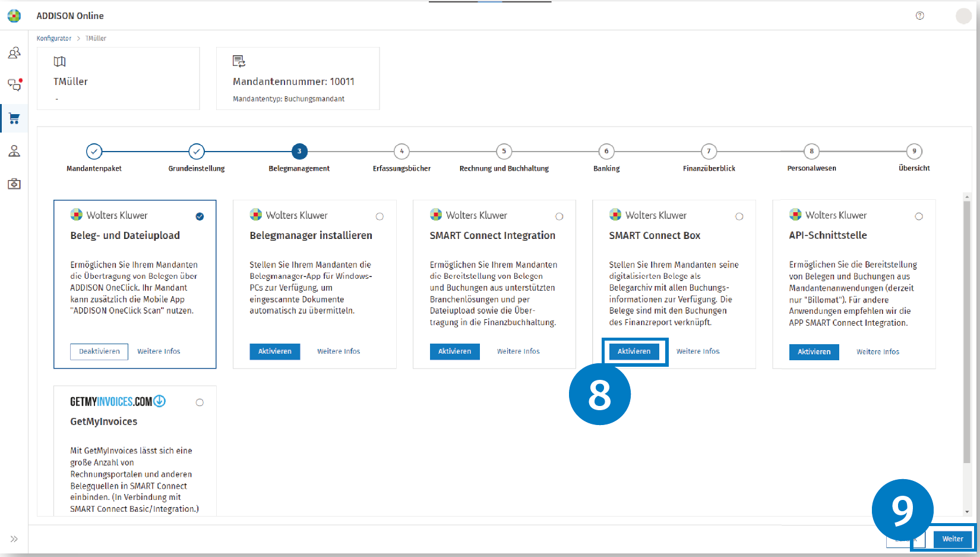The image size is (980, 557).
Task: Select Belegmanager installieren radio button
Action: point(380,216)
